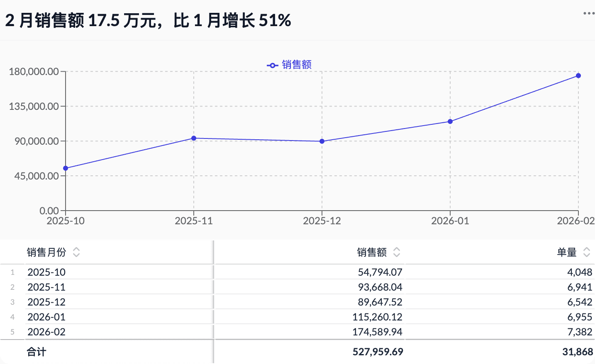This screenshot has height=364, width=595.
Task: Click the 合计 total row label
Action: point(37,352)
